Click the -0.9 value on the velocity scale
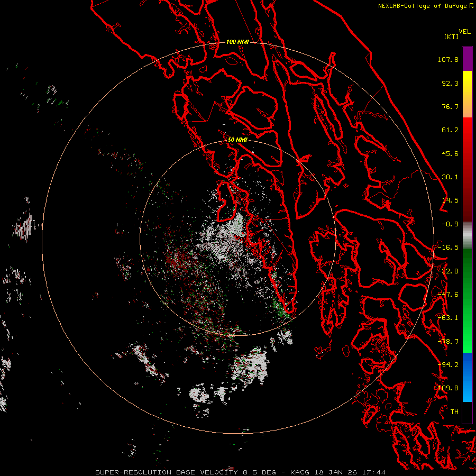This screenshot has height=476, width=476. tap(450, 224)
